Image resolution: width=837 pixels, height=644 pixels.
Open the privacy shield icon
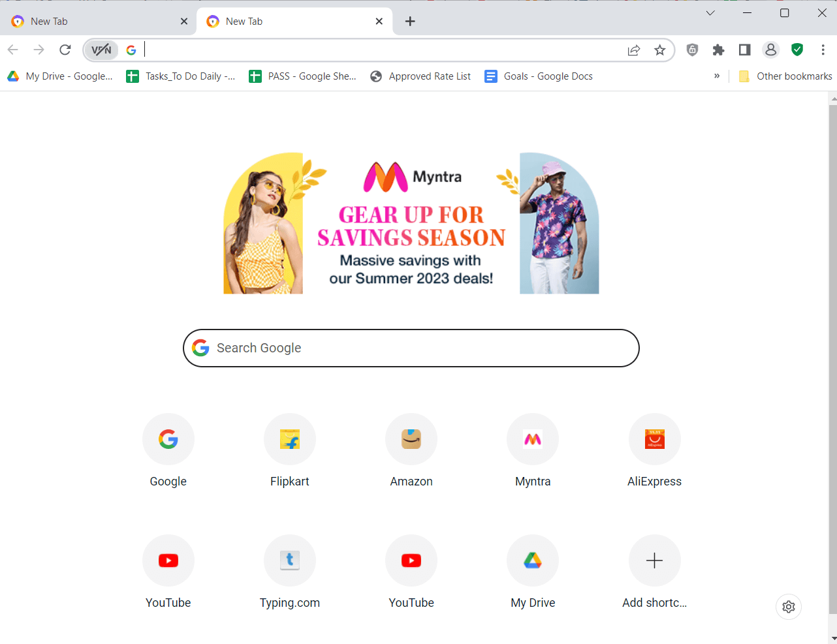coord(693,50)
